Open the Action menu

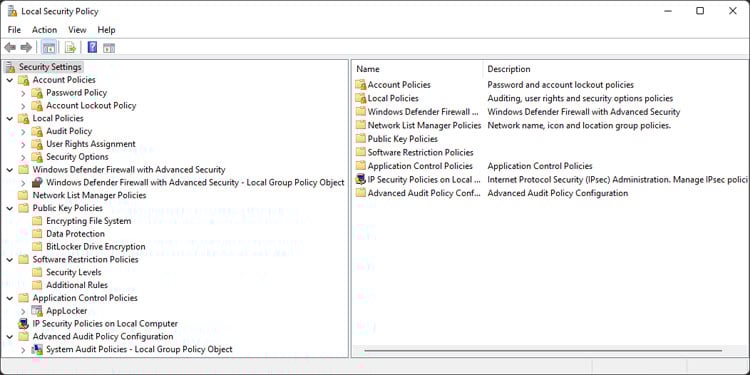coord(44,30)
